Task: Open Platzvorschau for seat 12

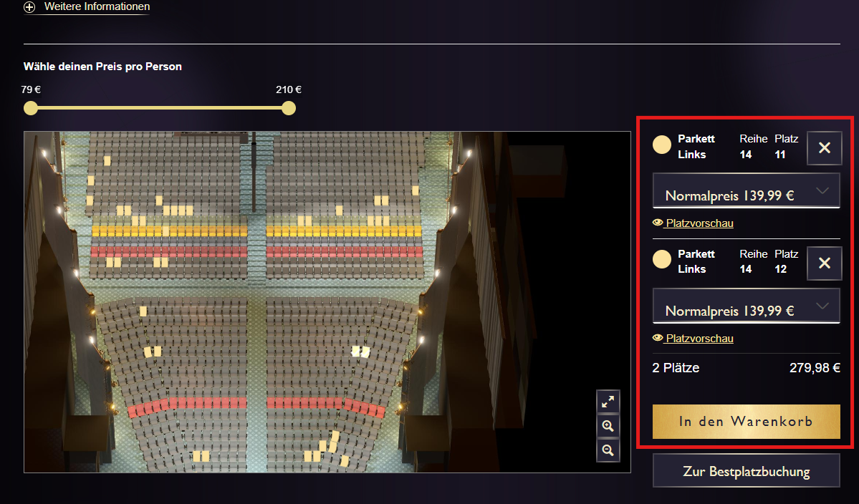Action: [699, 338]
